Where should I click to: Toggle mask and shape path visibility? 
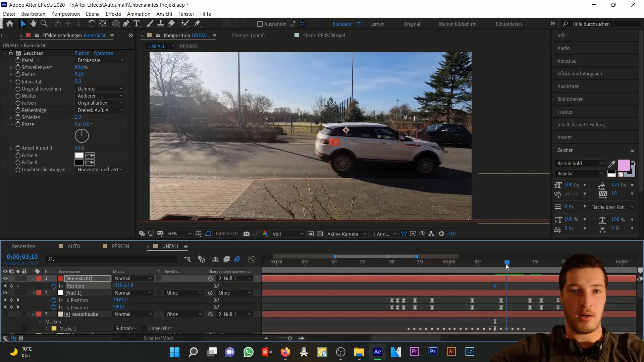(208, 234)
